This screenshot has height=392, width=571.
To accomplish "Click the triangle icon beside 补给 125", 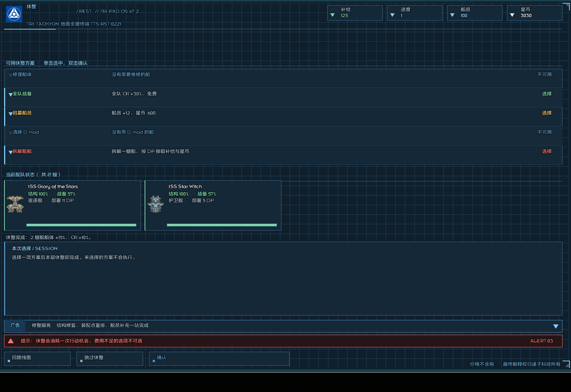I will [332, 15].
